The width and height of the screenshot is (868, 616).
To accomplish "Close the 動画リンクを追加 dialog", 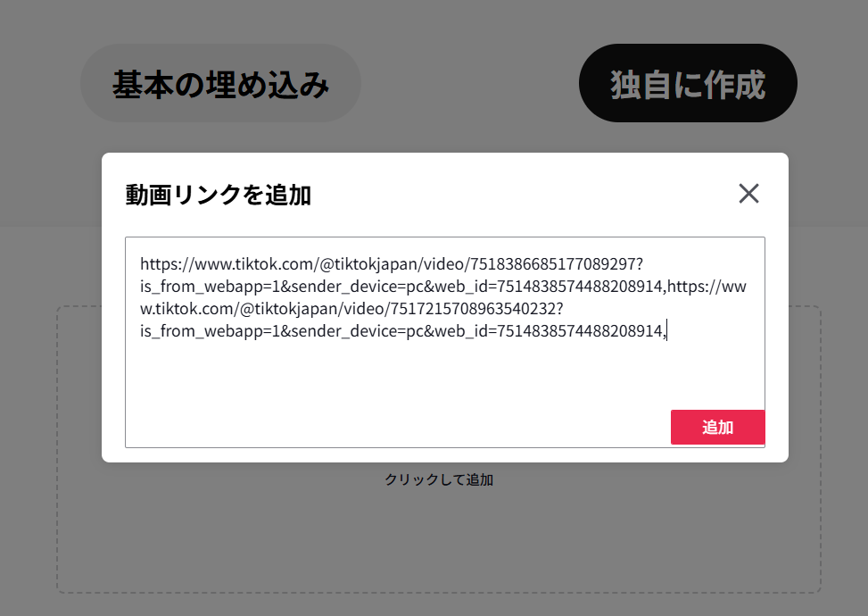I will tap(748, 194).
